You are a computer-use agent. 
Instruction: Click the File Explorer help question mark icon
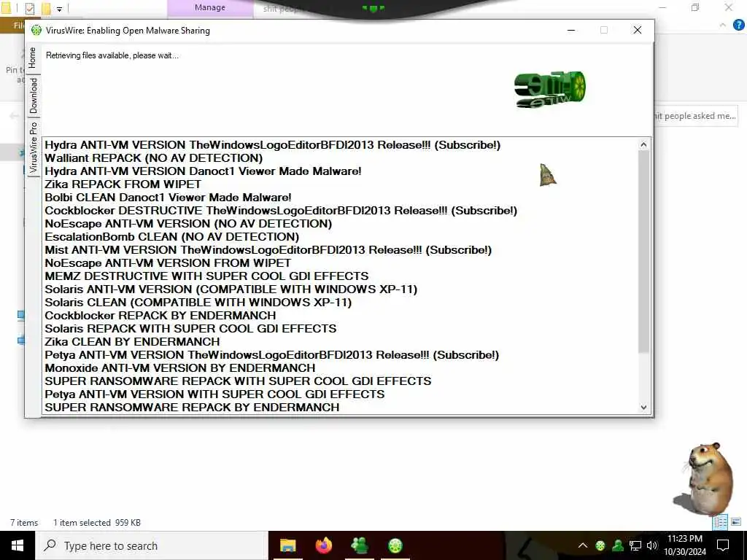[738, 25]
